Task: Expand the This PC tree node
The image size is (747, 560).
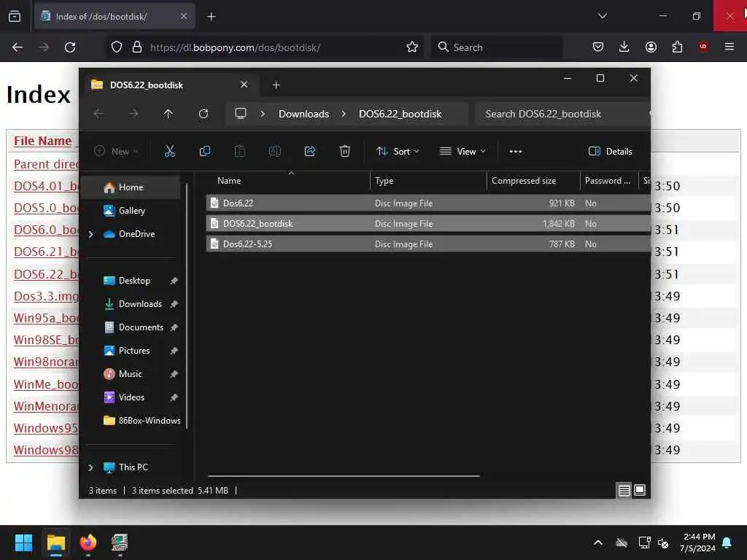Action: pos(90,467)
